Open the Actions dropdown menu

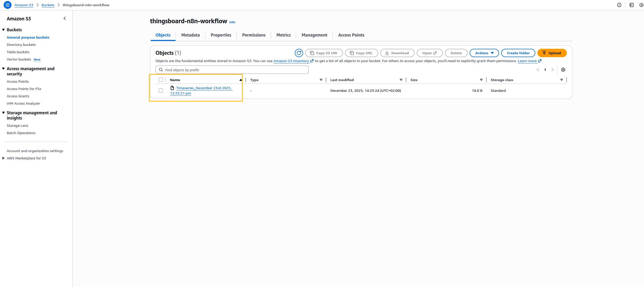(x=484, y=53)
